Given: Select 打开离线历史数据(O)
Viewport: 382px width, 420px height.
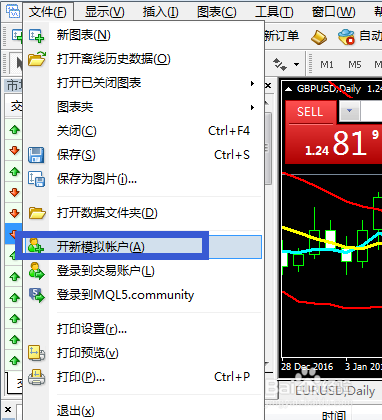Looking at the screenshot, I should [143, 59].
